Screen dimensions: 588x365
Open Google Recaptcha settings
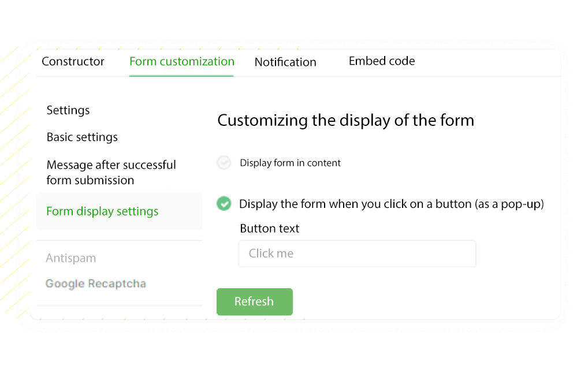pyautogui.click(x=96, y=284)
